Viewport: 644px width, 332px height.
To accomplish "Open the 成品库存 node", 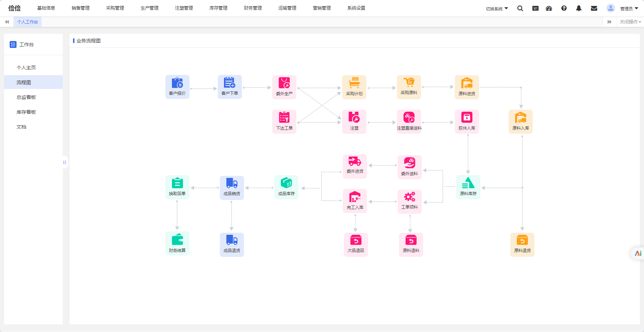I will [x=286, y=187].
